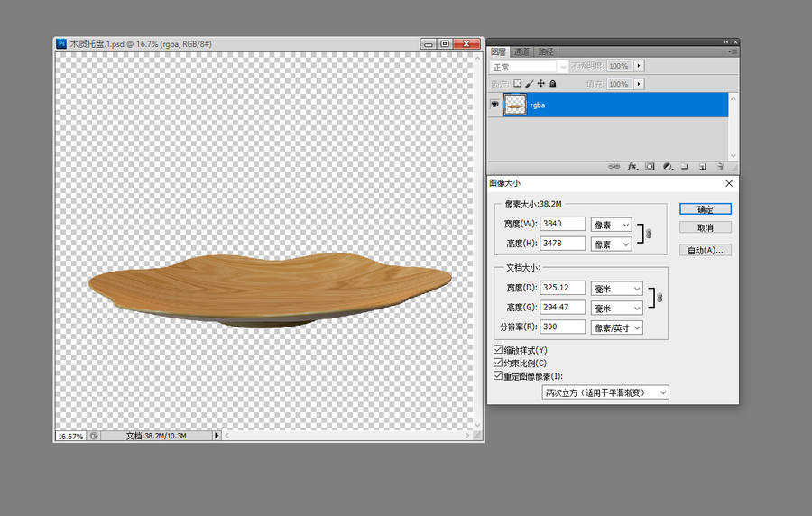The image size is (812, 516).
Task: Close the Image Size dialog
Action: click(x=729, y=183)
